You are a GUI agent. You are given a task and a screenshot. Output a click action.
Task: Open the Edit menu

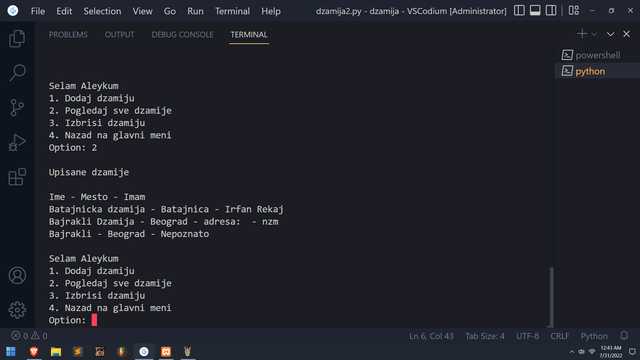64,11
